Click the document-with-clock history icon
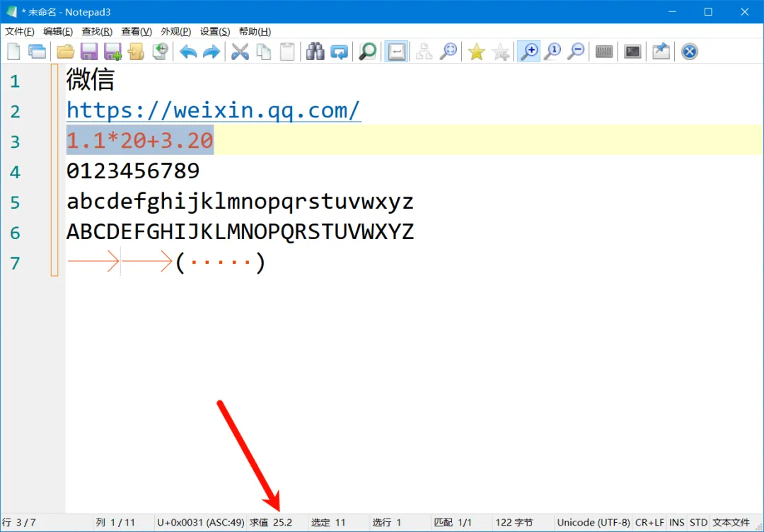 pos(160,52)
